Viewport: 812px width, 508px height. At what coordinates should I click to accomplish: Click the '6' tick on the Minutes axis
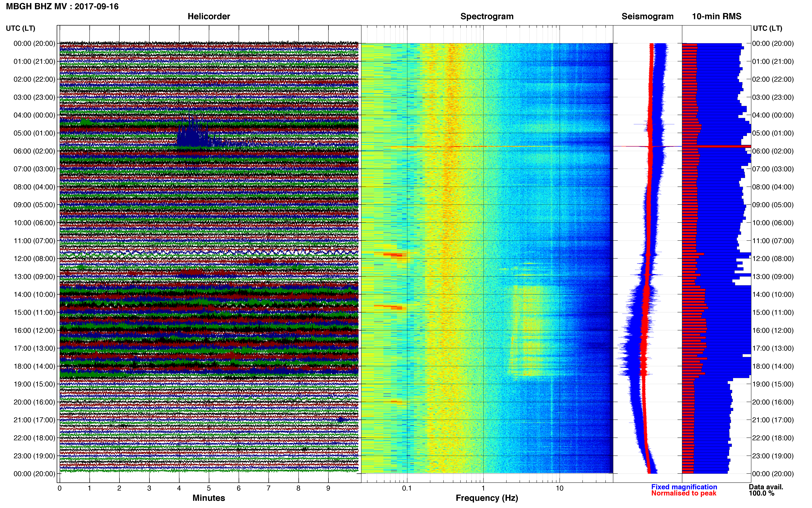[x=239, y=488]
